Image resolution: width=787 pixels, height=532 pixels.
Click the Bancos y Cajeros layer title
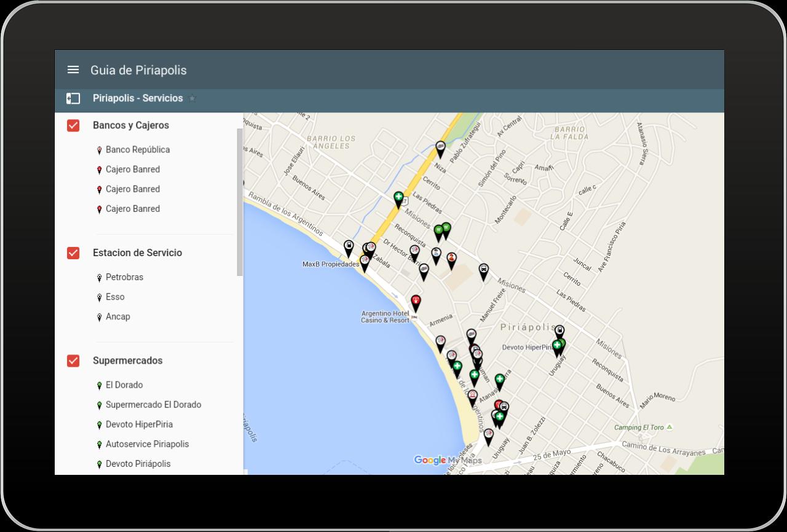tap(131, 125)
